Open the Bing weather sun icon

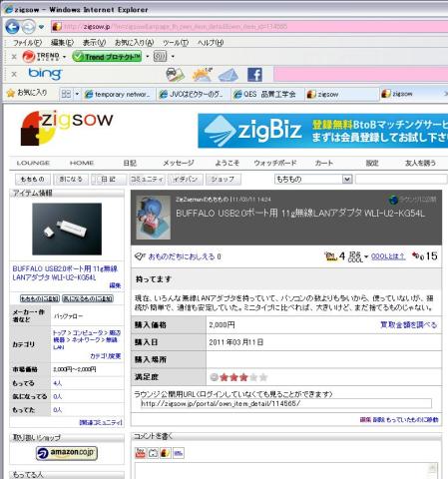point(203,75)
